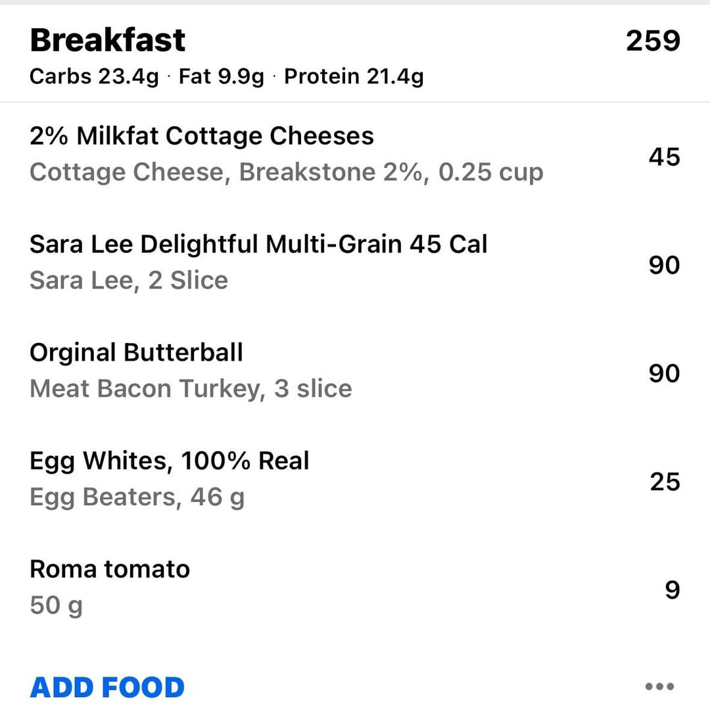710x728 pixels.
Task: Tap the 25 calorie value for egg whites
Action: [665, 482]
